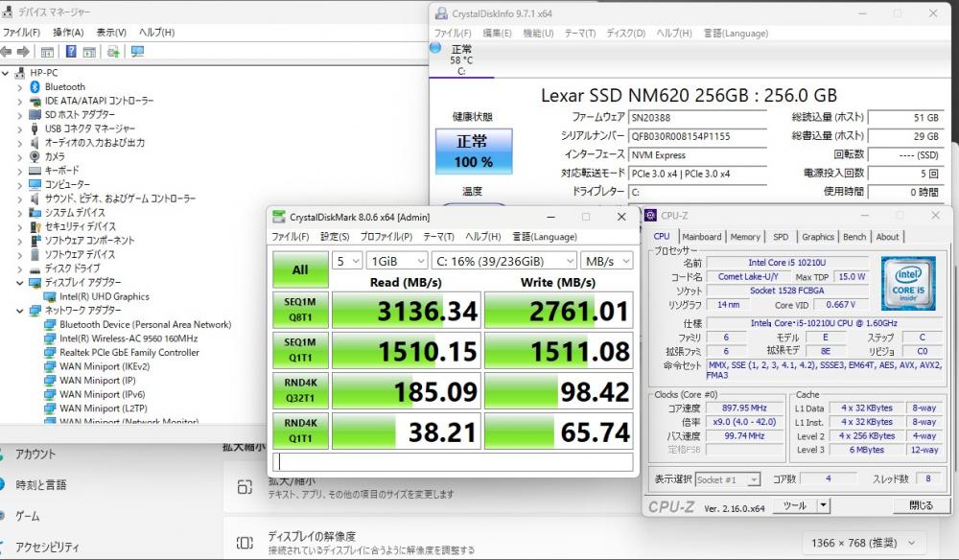The height and width of the screenshot is (560, 959).
Task: Click the Device Manager title bar icon
Action: 8,12
